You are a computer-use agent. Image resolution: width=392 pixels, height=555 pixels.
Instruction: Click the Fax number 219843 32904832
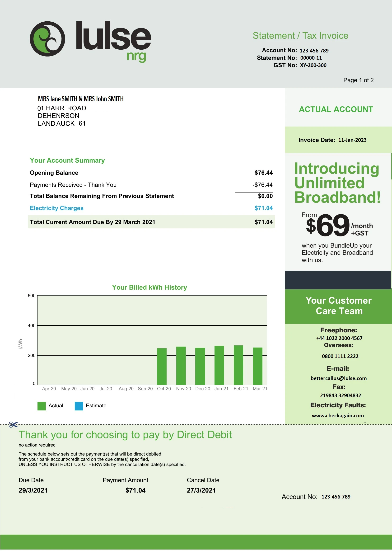pos(341,395)
